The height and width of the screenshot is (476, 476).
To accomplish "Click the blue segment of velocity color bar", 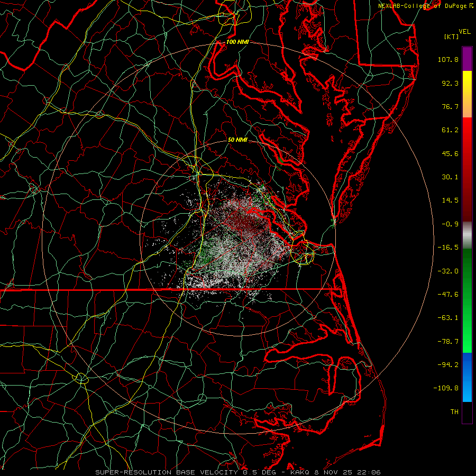I will click(x=467, y=377).
